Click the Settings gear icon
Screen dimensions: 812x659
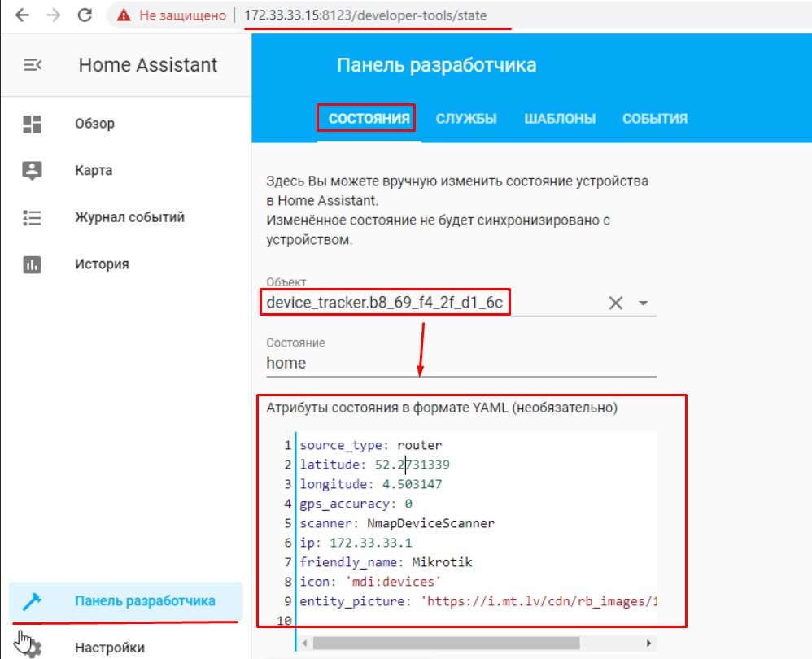[33, 648]
